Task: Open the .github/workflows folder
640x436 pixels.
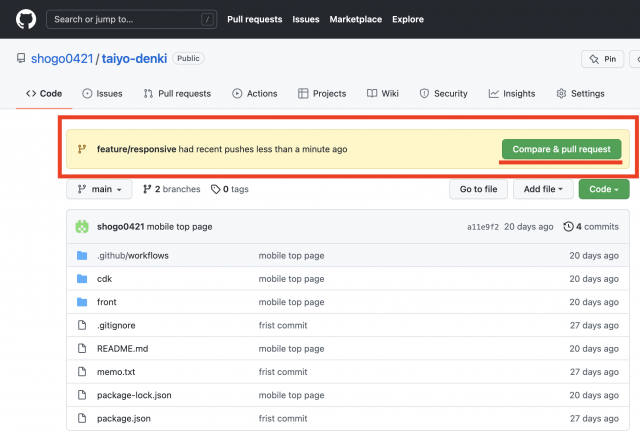Action: [x=133, y=256]
